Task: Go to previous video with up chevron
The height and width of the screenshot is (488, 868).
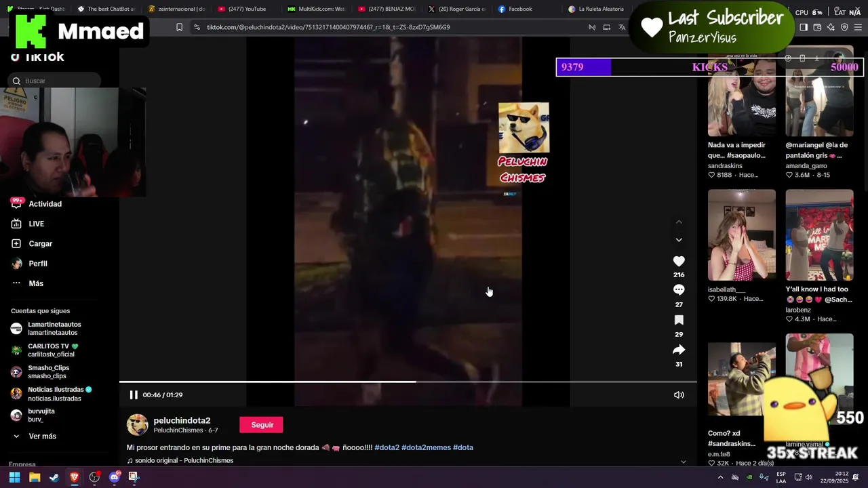Action: (679, 222)
